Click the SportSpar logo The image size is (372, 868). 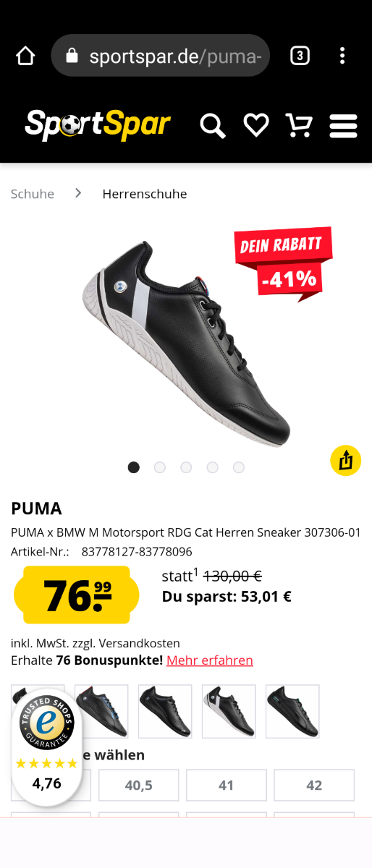(x=98, y=124)
